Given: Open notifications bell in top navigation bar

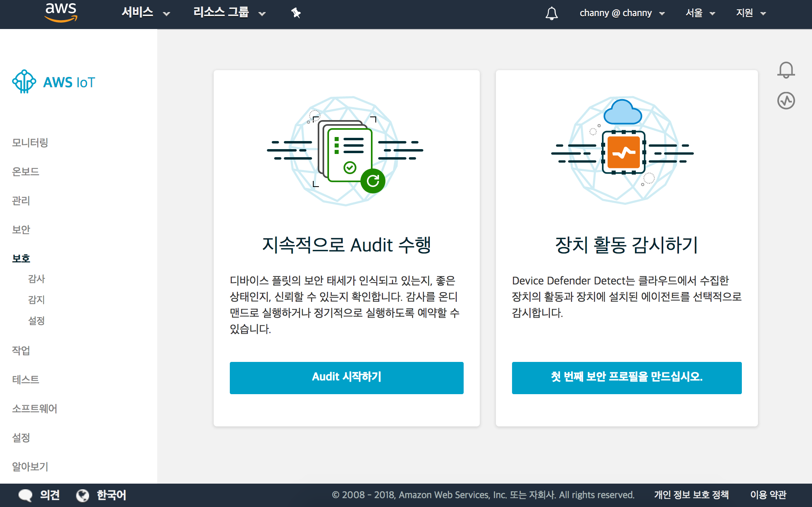Looking at the screenshot, I should (552, 13).
